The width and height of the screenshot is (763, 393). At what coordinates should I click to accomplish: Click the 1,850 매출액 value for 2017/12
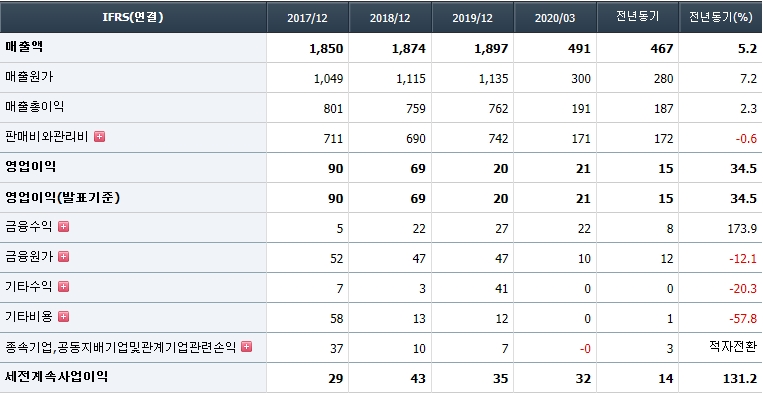click(x=326, y=49)
